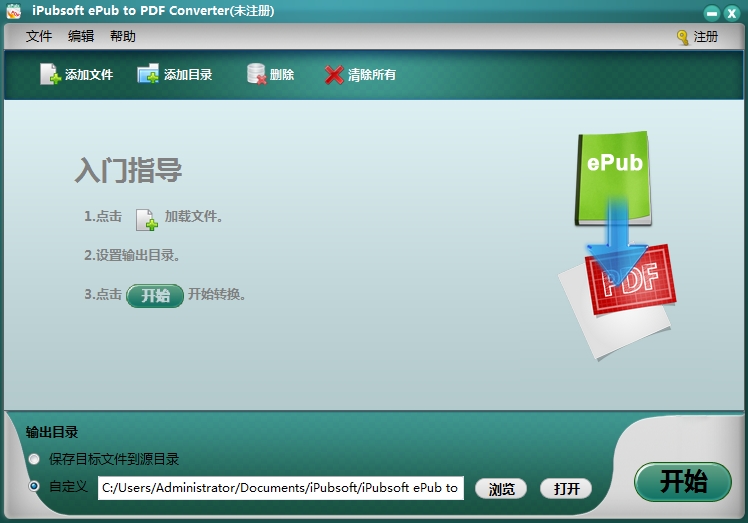
Task: Close the converter window
Action: pyautogui.click(x=731, y=13)
